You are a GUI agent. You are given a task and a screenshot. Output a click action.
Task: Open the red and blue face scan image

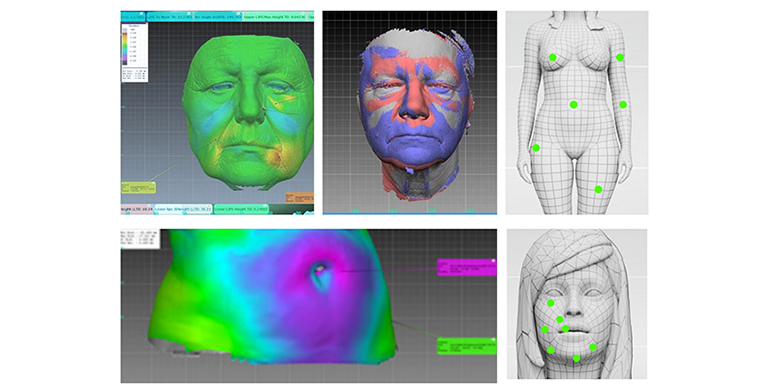(x=410, y=112)
